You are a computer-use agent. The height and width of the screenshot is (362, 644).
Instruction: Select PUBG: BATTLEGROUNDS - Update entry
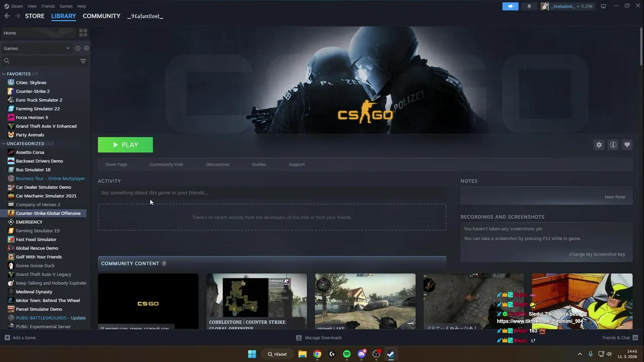click(x=50, y=318)
